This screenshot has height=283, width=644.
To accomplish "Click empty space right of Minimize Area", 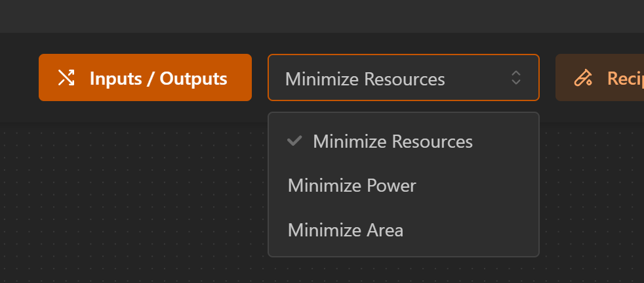I will [472, 230].
